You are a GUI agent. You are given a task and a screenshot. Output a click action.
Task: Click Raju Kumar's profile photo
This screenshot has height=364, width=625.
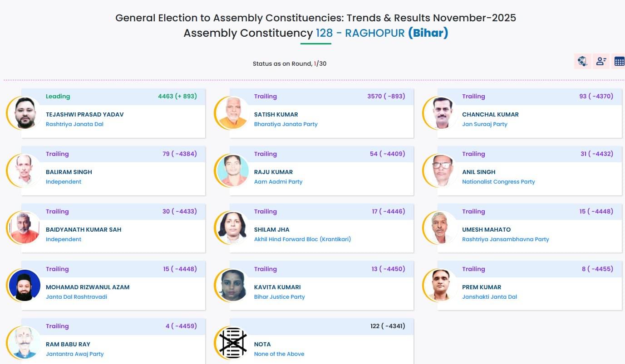coord(233,170)
